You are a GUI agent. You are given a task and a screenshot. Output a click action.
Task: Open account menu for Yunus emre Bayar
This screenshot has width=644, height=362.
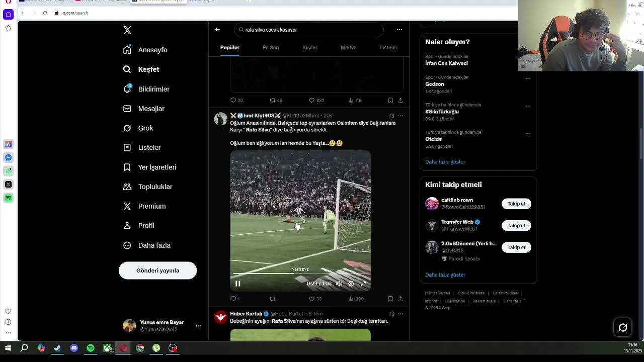click(x=198, y=326)
